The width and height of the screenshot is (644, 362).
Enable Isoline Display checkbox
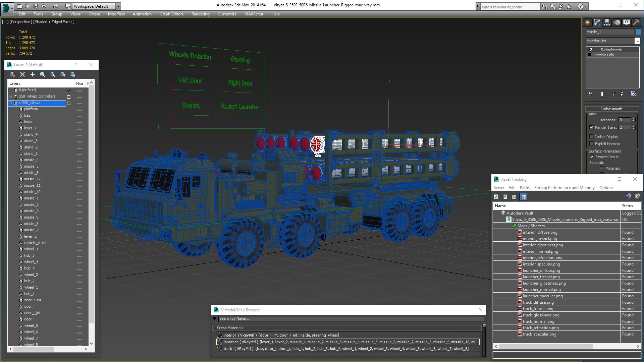click(x=592, y=137)
